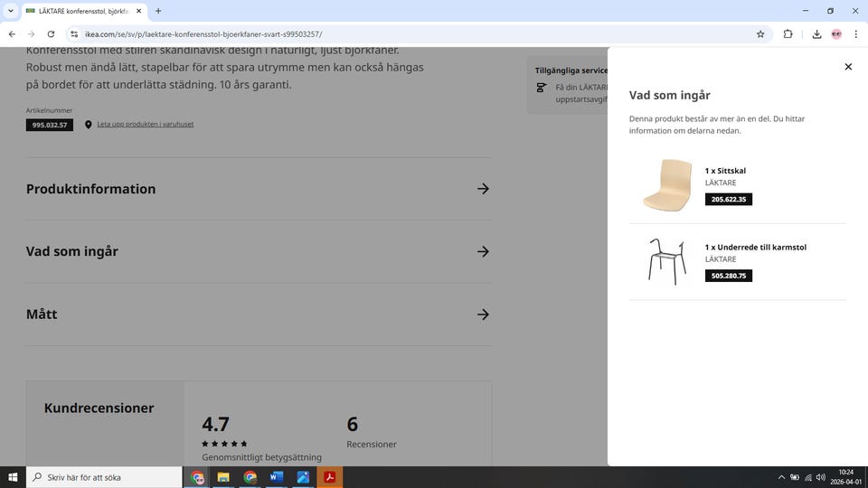Click the battery tray icon
Viewport: 868px width, 488px height.
click(795, 477)
